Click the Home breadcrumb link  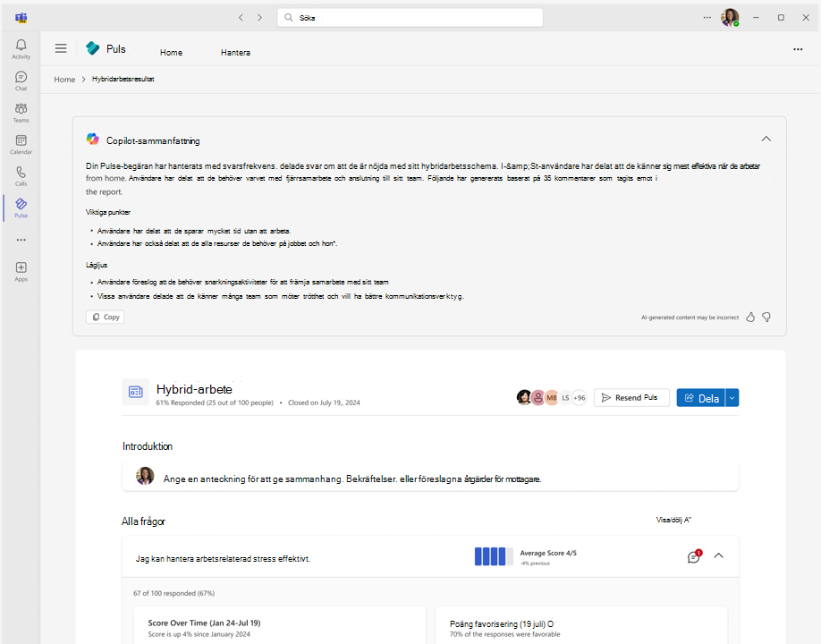(64, 80)
